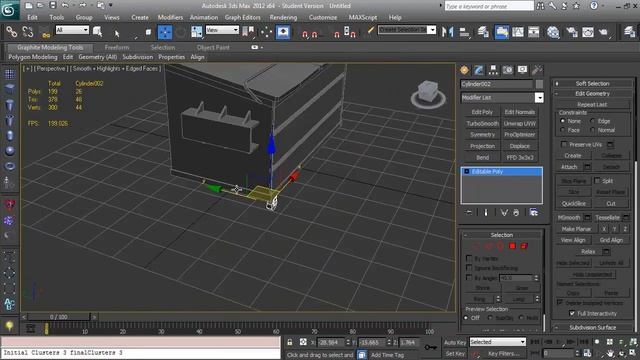
Task: Click Pin Stack icon below modifier stack
Action: tap(469, 213)
